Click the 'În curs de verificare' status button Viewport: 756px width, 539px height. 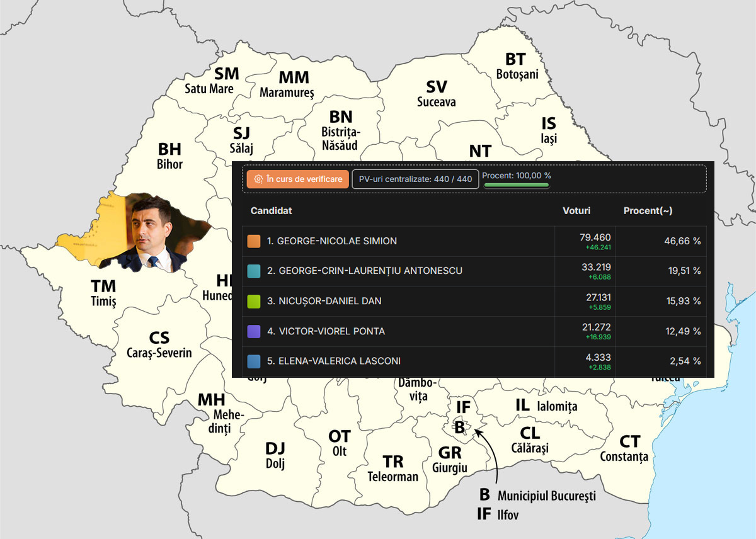tap(298, 179)
